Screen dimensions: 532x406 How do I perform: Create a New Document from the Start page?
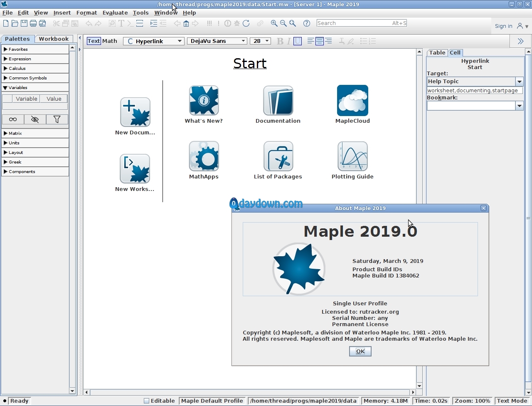pos(135,112)
